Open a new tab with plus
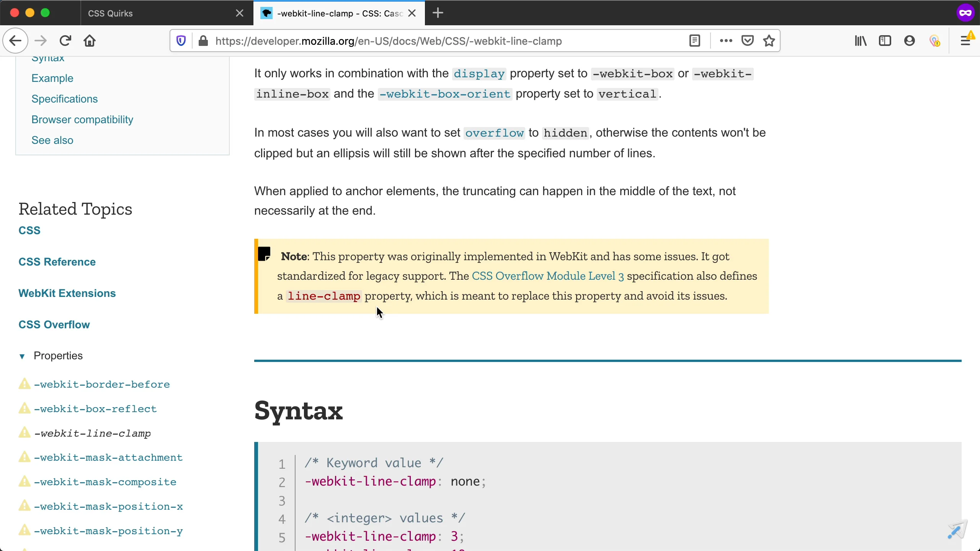 click(438, 13)
